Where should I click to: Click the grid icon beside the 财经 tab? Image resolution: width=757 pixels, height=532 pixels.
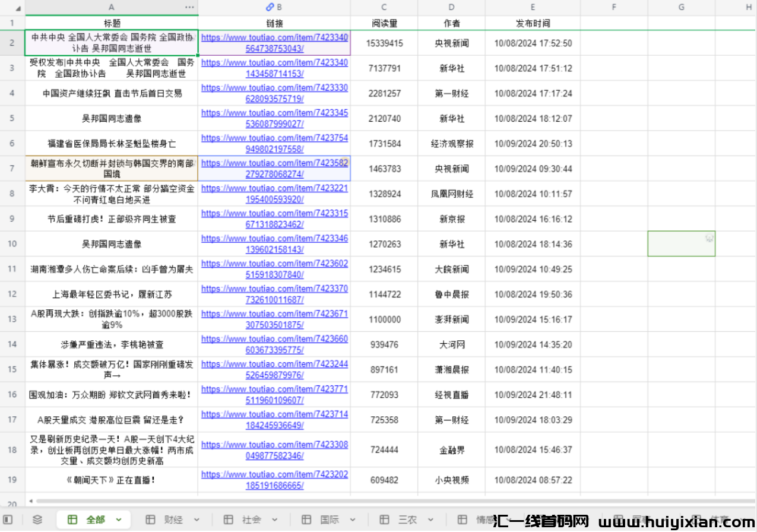point(150,519)
